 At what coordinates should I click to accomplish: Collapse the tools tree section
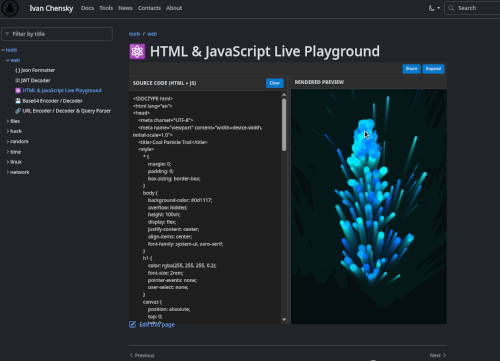coord(9,50)
